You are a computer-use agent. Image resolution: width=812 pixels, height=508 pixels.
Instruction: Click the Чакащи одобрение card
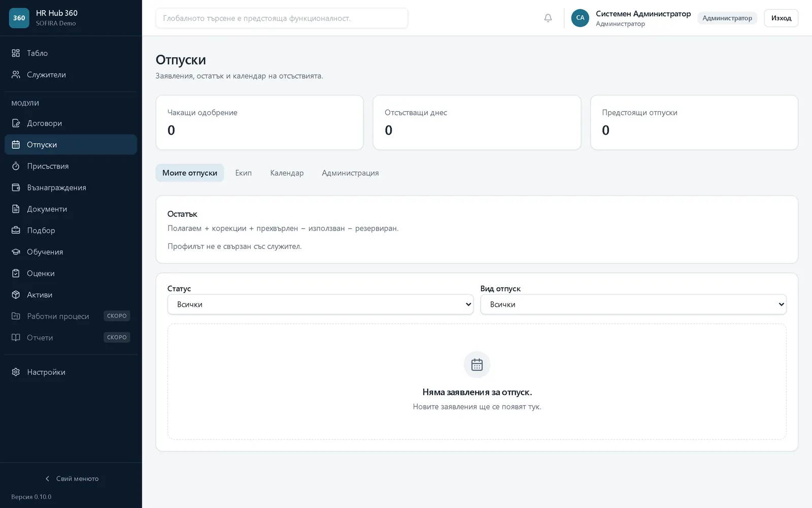(259, 122)
